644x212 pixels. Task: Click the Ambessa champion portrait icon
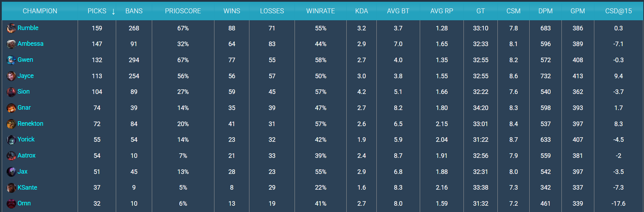[11, 44]
